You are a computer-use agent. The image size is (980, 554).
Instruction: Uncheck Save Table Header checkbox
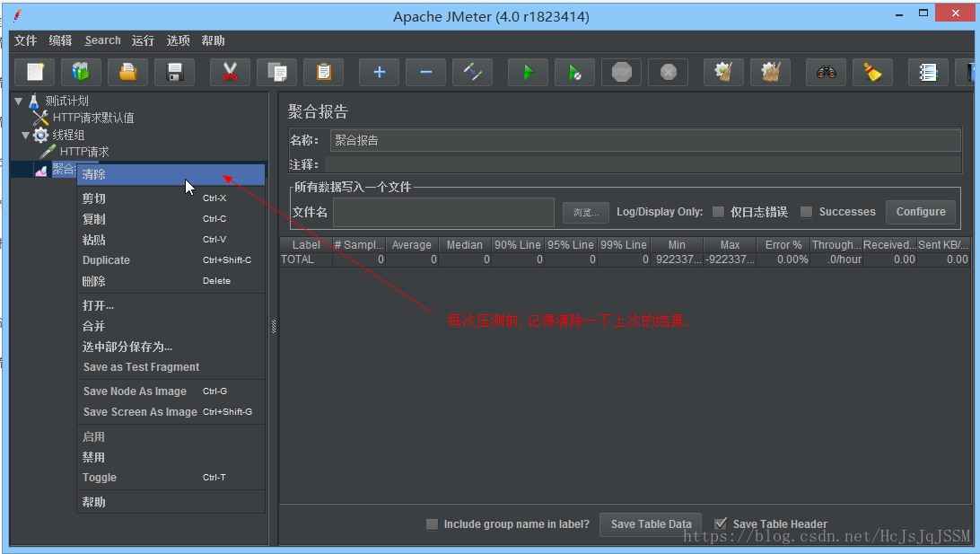tap(721, 524)
